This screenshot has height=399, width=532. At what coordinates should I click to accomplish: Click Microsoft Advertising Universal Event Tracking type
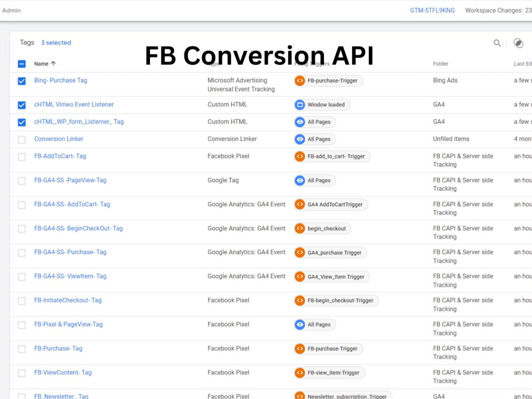[241, 85]
